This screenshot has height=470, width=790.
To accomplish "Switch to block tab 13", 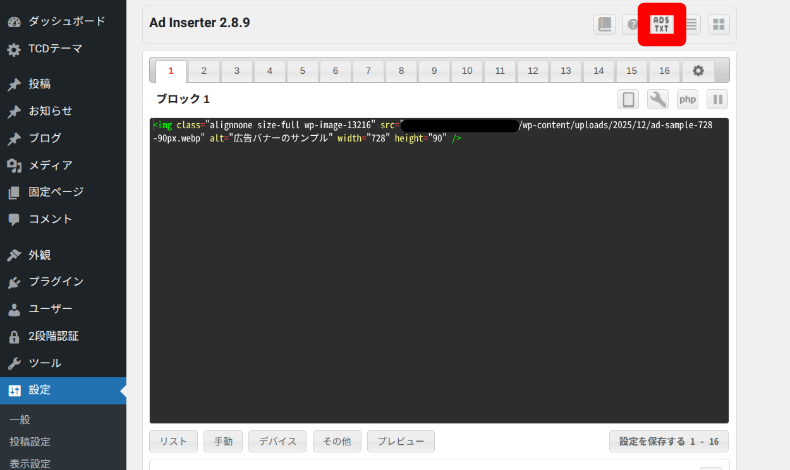I will click(566, 71).
